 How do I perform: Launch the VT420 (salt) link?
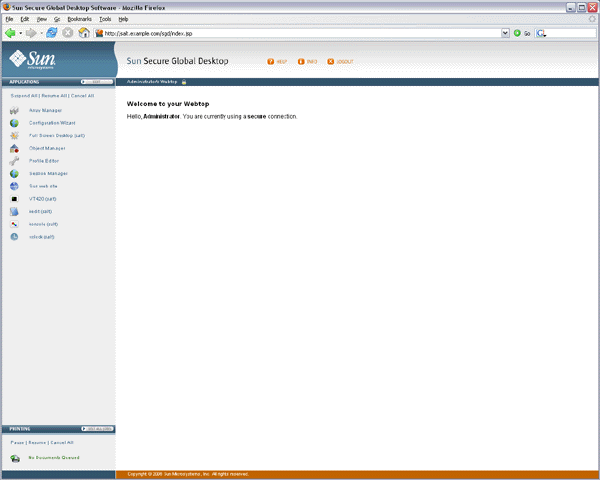(x=43, y=199)
